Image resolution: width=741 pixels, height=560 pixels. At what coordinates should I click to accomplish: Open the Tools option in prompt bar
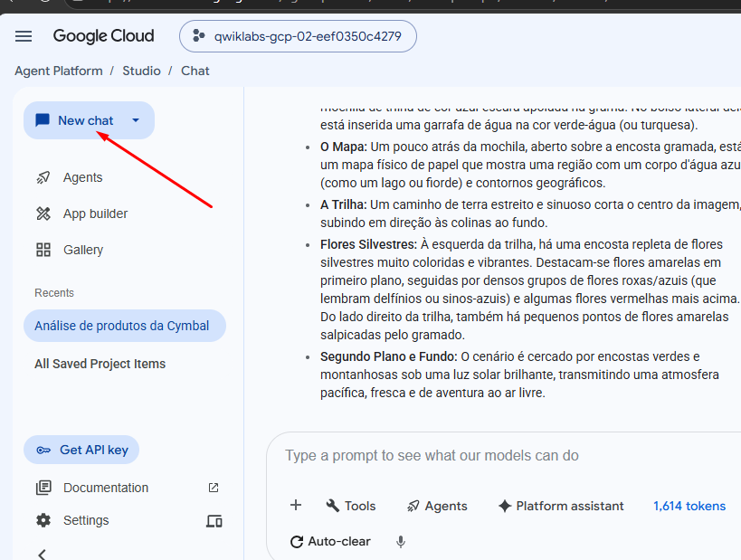pyautogui.click(x=351, y=506)
